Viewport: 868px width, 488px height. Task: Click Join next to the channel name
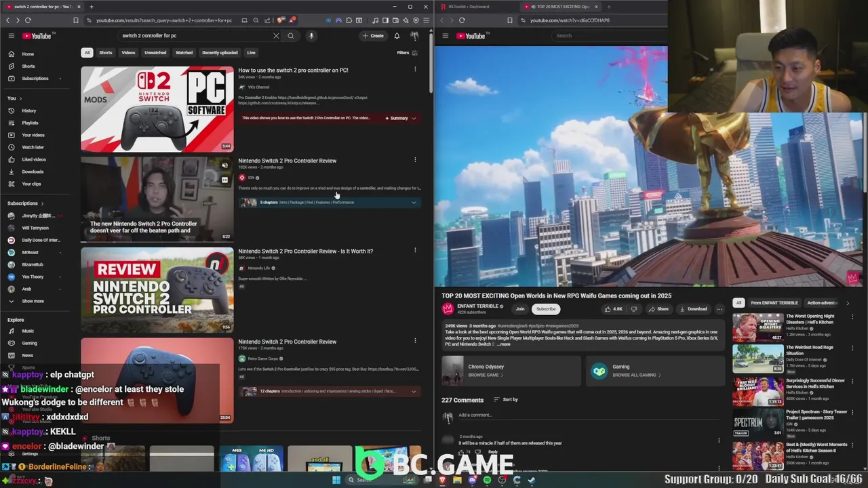tap(520, 309)
